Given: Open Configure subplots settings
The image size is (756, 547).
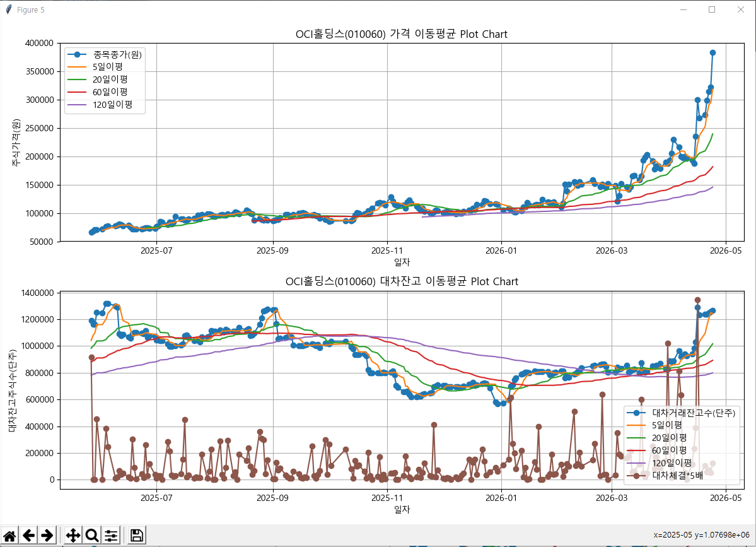Looking at the screenshot, I should [x=111, y=536].
